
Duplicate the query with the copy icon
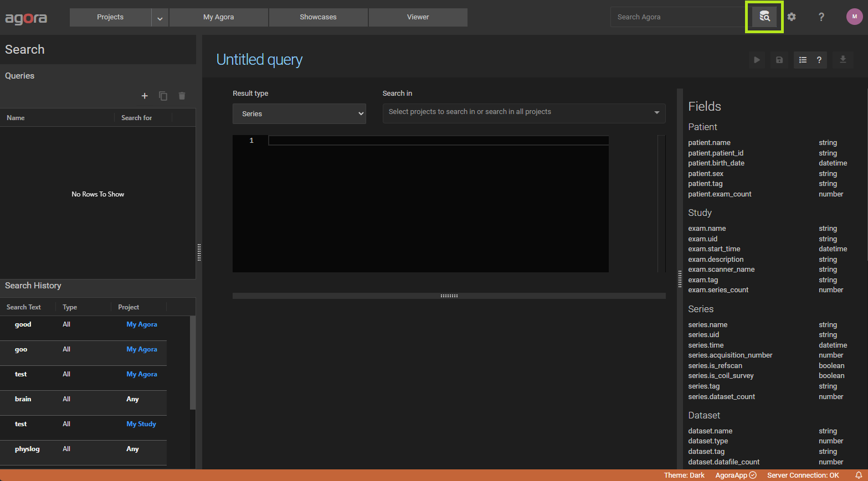(163, 96)
